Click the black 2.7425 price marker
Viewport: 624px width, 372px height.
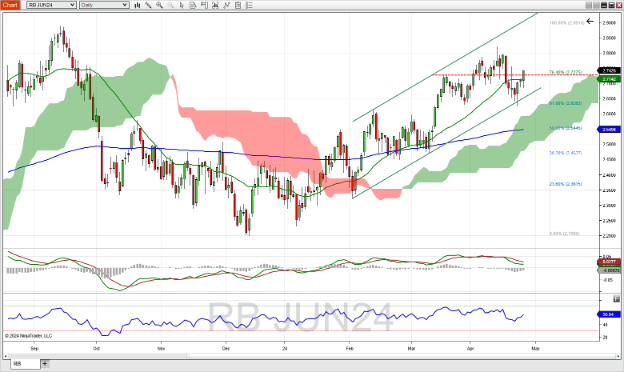point(609,70)
